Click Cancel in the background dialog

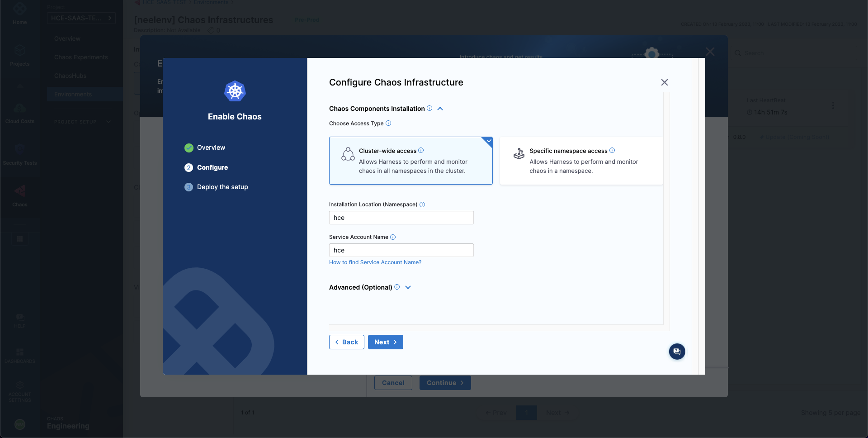pyautogui.click(x=393, y=383)
